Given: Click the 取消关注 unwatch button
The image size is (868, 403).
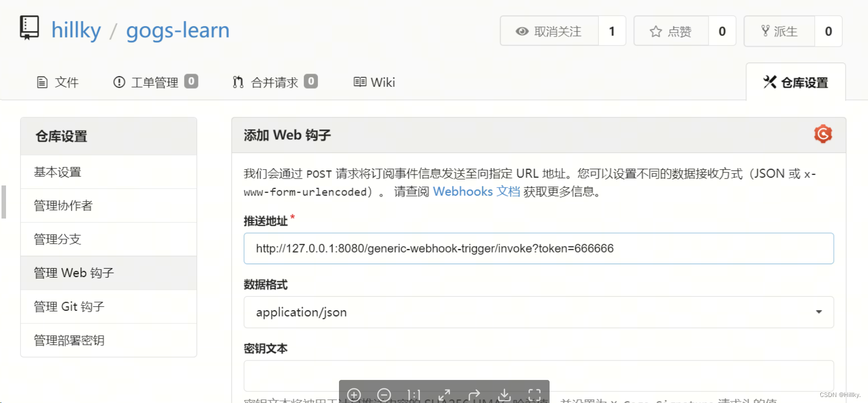Looking at the screenshot, I should coord(549,31).
